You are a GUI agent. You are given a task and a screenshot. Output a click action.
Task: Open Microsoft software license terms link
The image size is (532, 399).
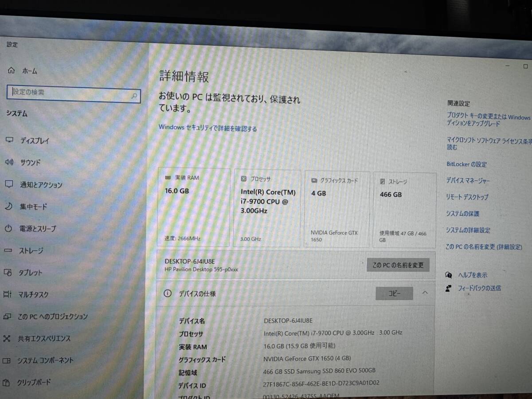(489, 143)
